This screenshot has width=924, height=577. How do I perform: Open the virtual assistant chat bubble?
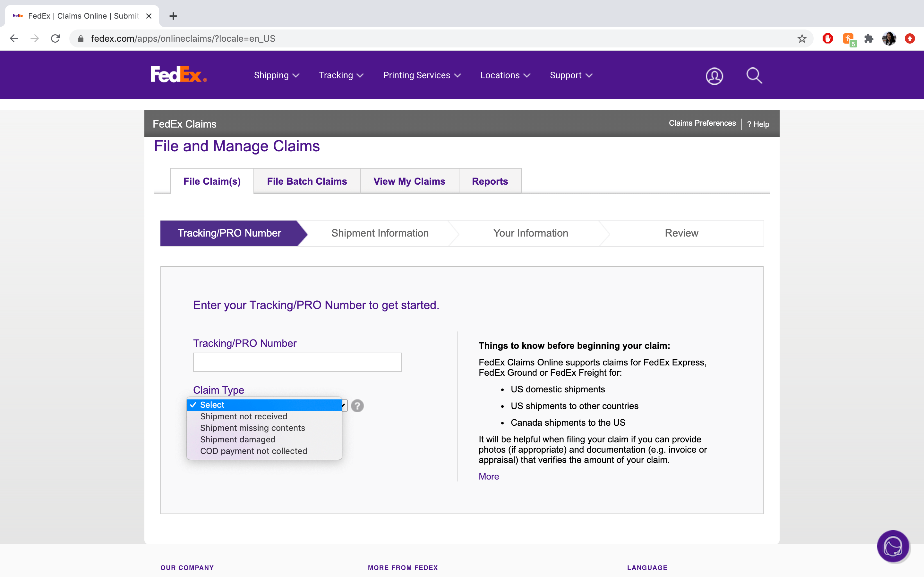893,546
